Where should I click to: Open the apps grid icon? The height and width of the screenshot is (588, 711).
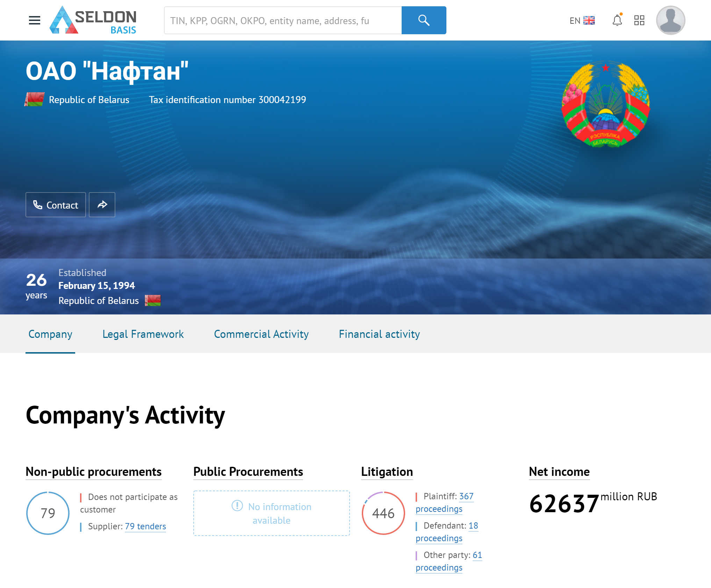639,20
